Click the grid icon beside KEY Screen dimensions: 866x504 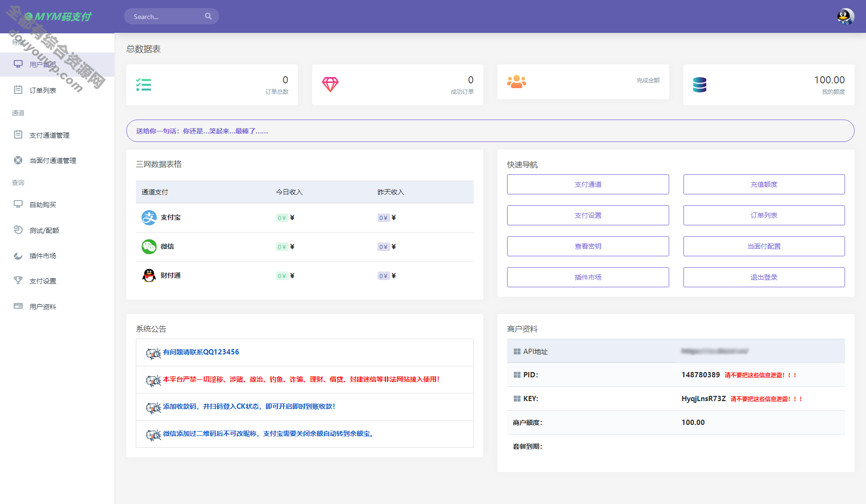coord(517,399)
